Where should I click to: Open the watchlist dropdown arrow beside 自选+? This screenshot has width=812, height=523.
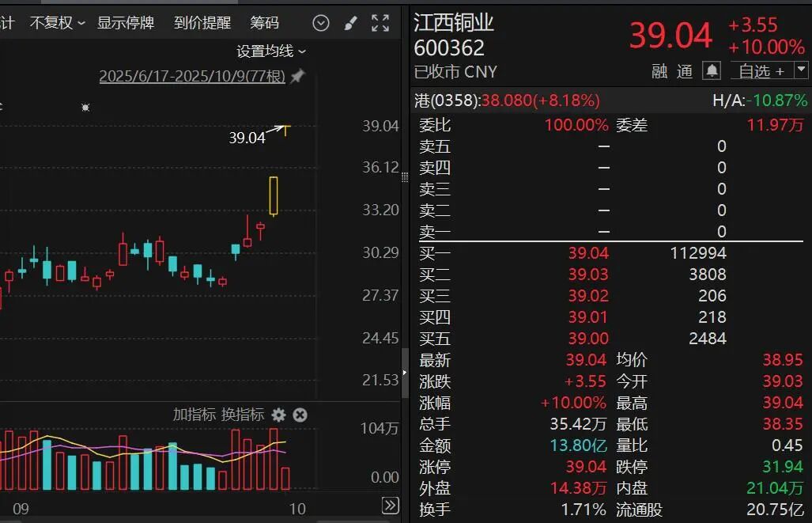pyautogui.click(x=801, y=71)
